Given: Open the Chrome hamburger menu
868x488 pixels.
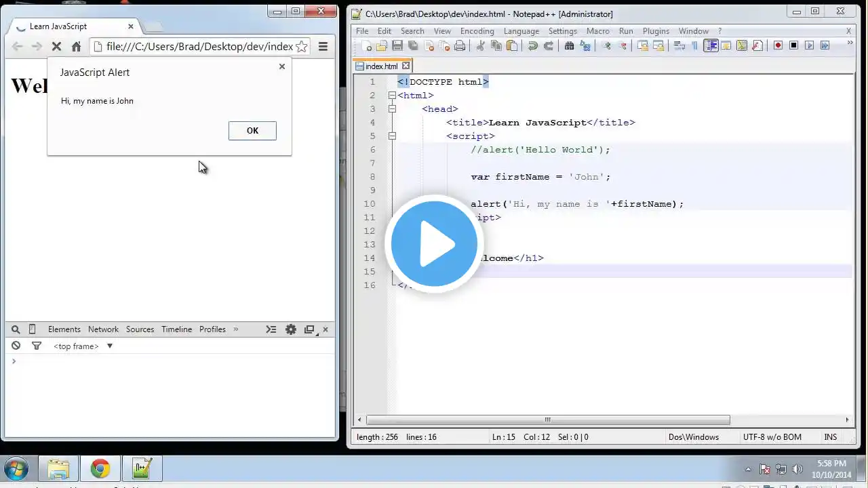Looking at the screenshot, I should point(323,46).
